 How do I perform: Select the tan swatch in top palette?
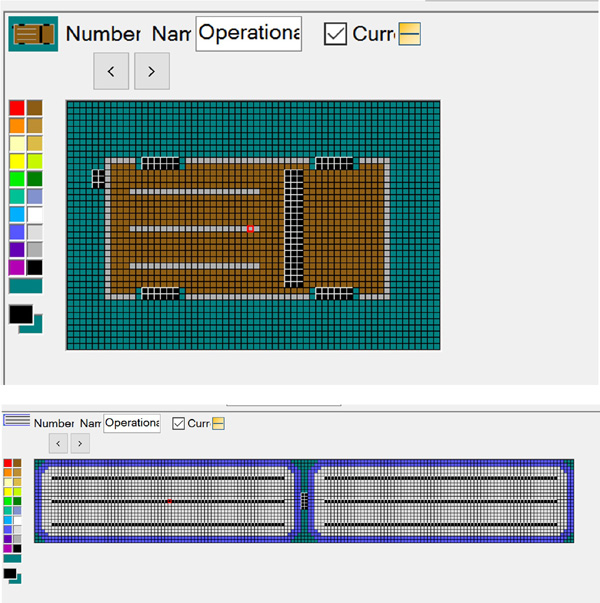[x=35, y=126]
